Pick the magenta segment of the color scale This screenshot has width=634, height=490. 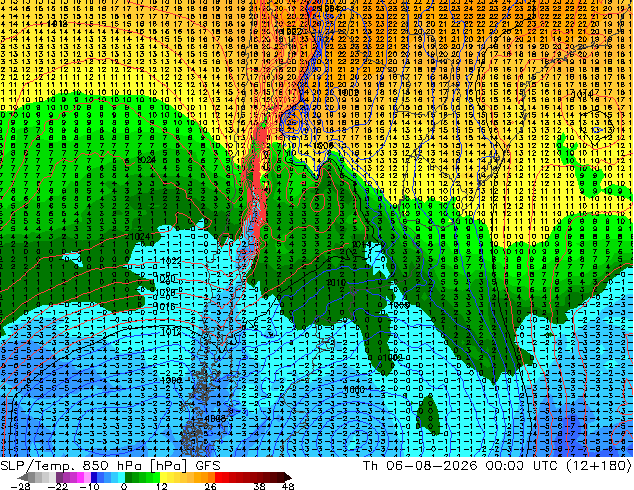click(x=80, y=477)
